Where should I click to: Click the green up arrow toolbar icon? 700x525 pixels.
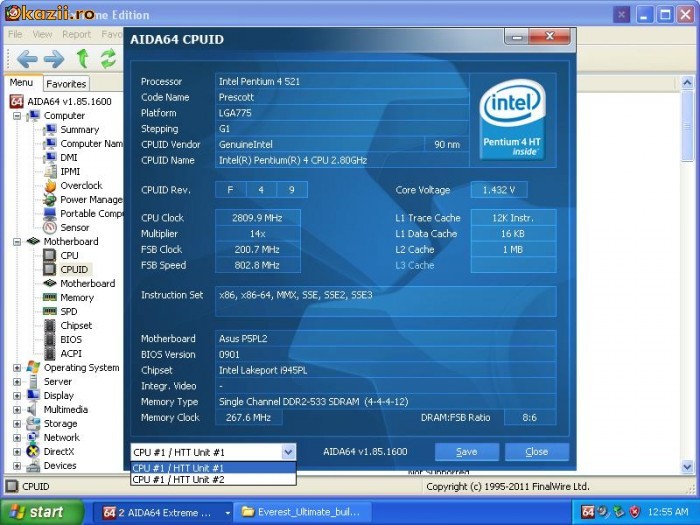point(82,58)
